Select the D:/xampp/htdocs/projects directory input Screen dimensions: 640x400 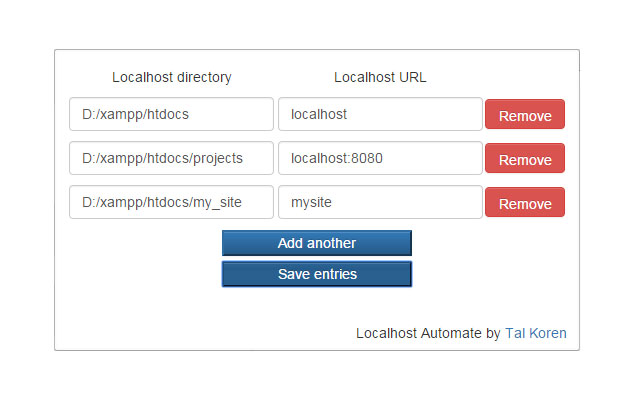click(171, 158)
